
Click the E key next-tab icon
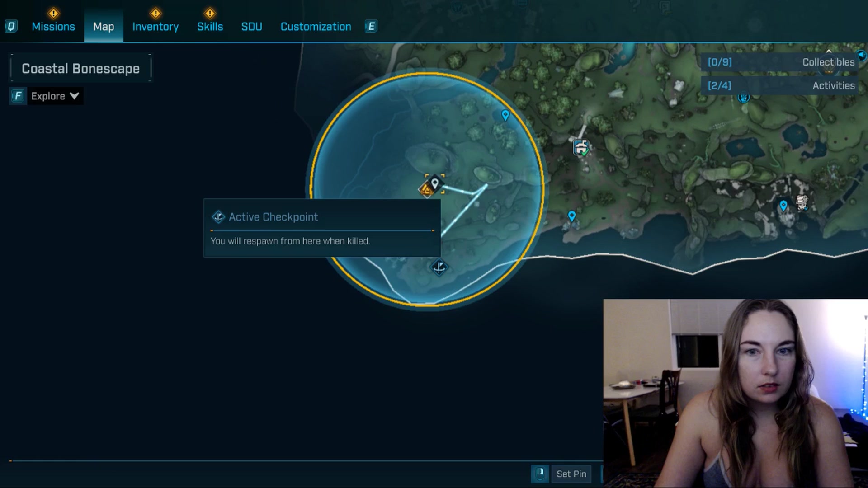click(x=371, y=27)
